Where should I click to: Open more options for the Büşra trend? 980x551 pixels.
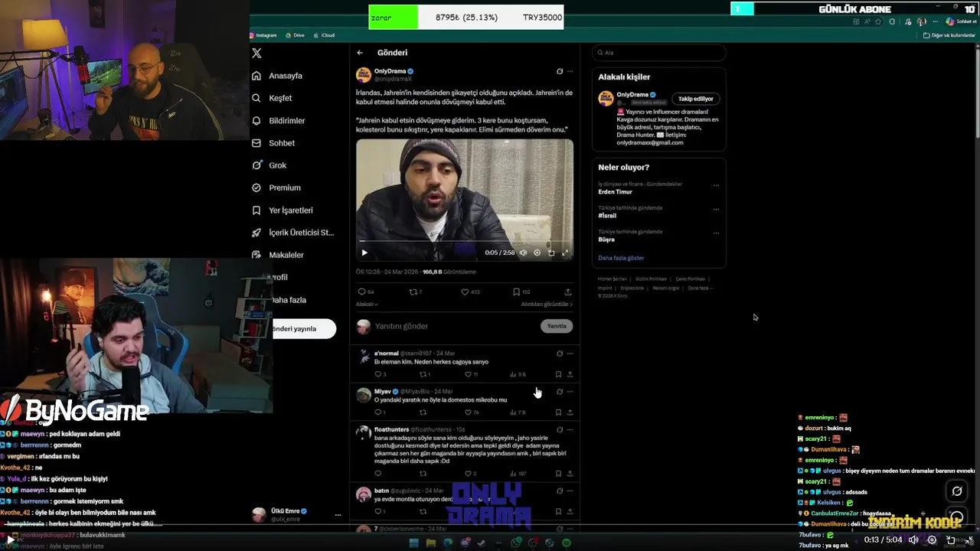coord(716,233)
